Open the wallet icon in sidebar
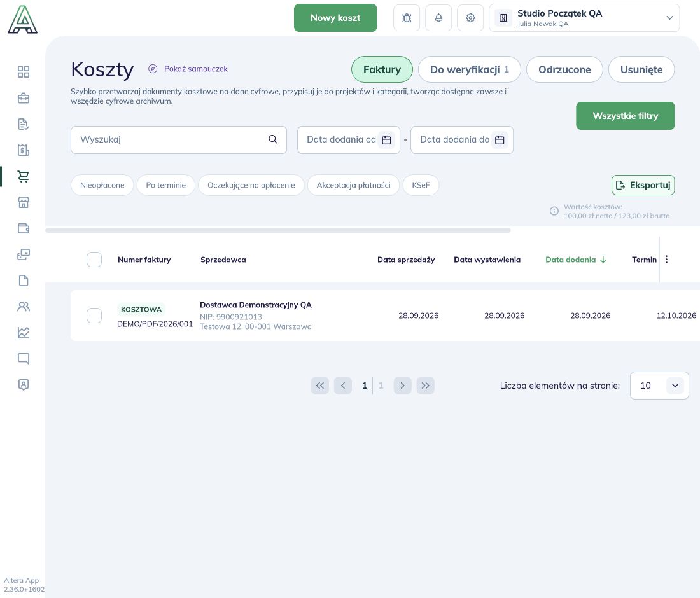 23,228
